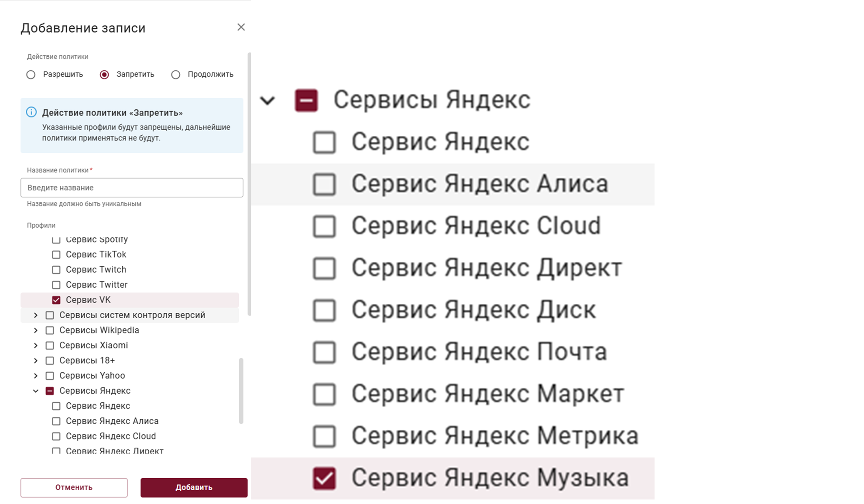Select the Запретить radio option
The height and width of the screenshot is (504, 864).
tap(104, 75)
